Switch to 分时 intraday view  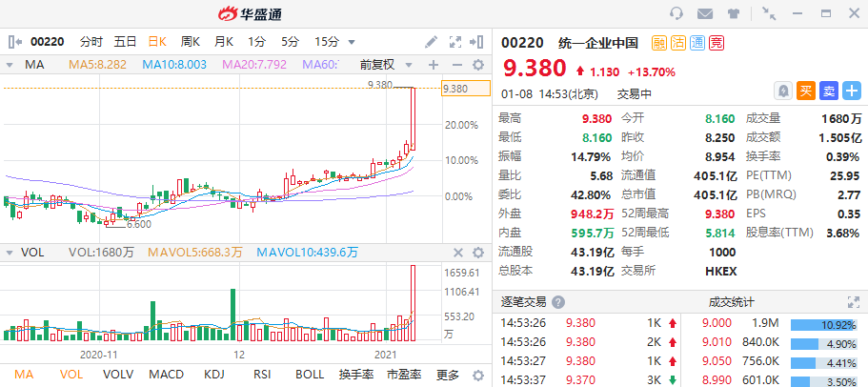click(91, 42)
